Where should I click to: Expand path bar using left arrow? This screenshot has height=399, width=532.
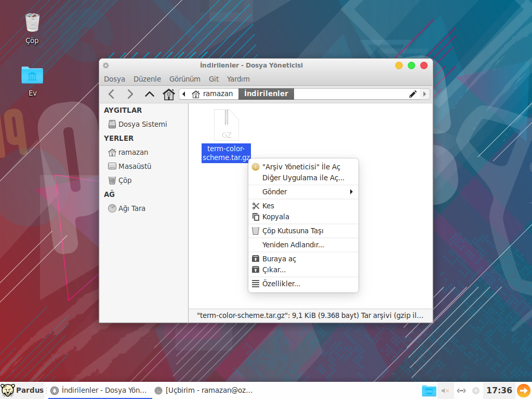coord(183,94)
